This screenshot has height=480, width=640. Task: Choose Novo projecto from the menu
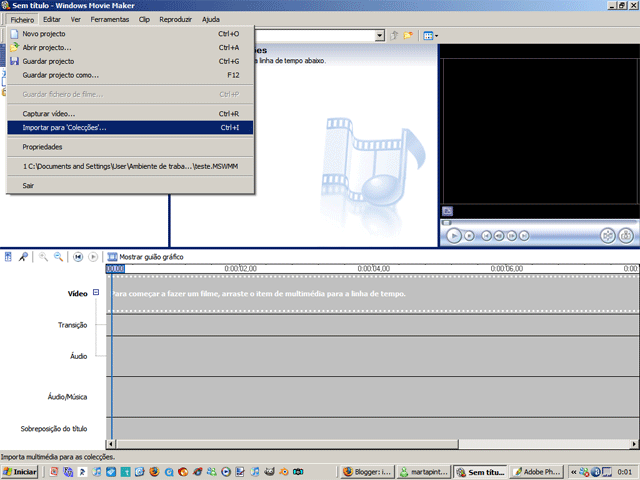tap(130, 34)
